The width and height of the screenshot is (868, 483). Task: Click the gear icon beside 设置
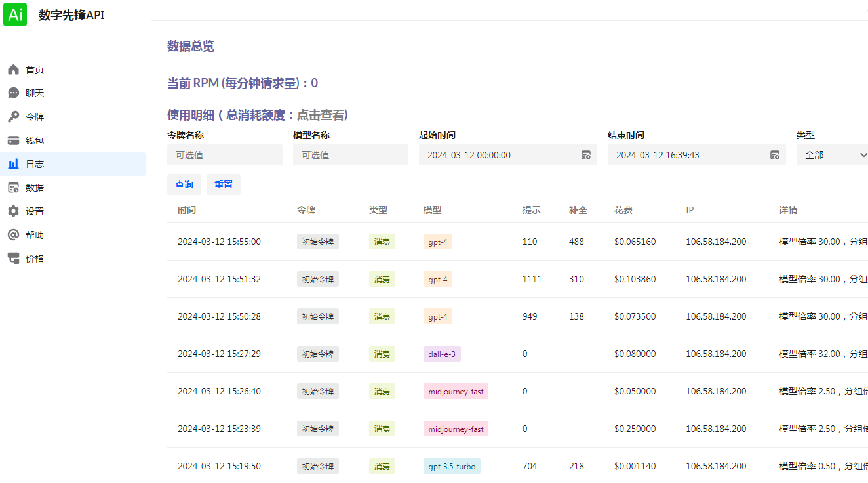click(x=13, y=211)
